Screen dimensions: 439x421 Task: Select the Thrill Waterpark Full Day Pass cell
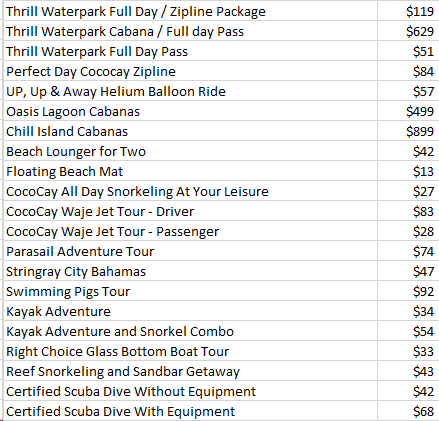click(190, 51)
